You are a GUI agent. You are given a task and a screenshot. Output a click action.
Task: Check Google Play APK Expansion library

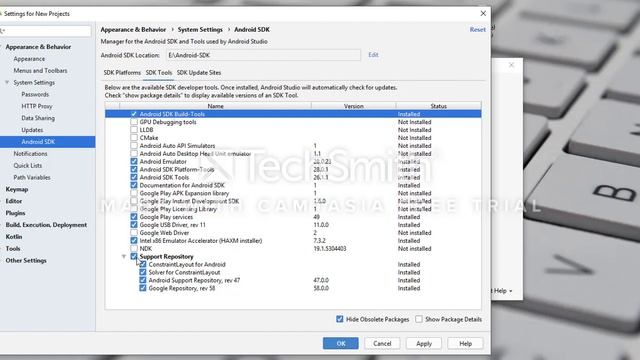[134, 193]
